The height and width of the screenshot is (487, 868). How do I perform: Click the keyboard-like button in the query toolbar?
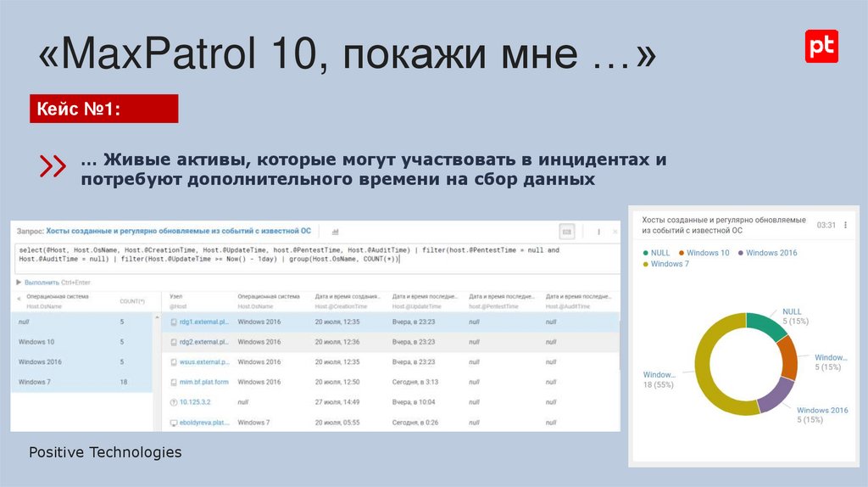pos(567,232)
